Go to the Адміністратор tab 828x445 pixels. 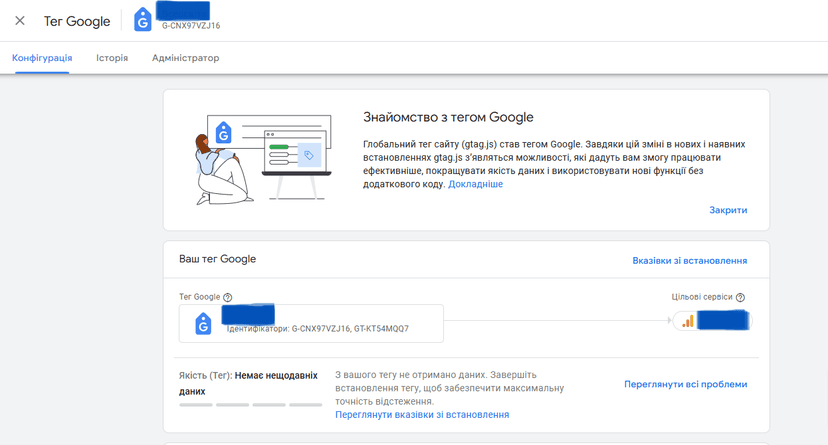[185, 58]
